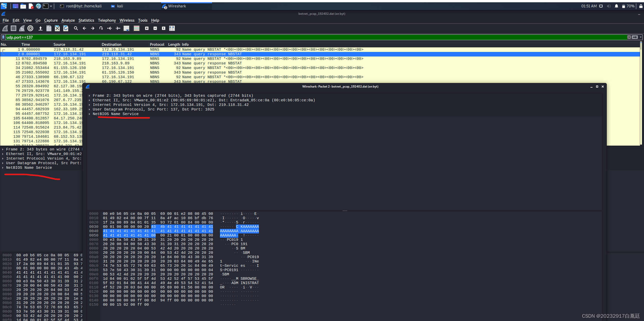
Task: Open display filter history dropdown
Action: click(x=640, y=37)
